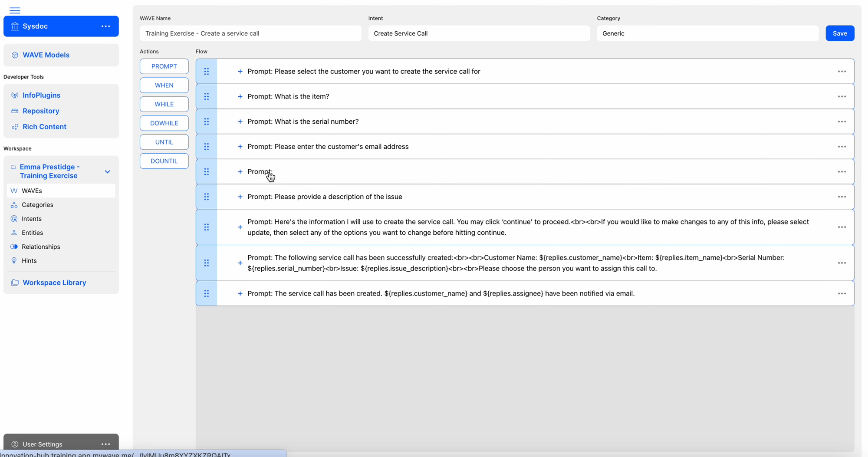
Task: Click text 'Prompt: Please provide a description of the issue'
Action: (325, 197)
